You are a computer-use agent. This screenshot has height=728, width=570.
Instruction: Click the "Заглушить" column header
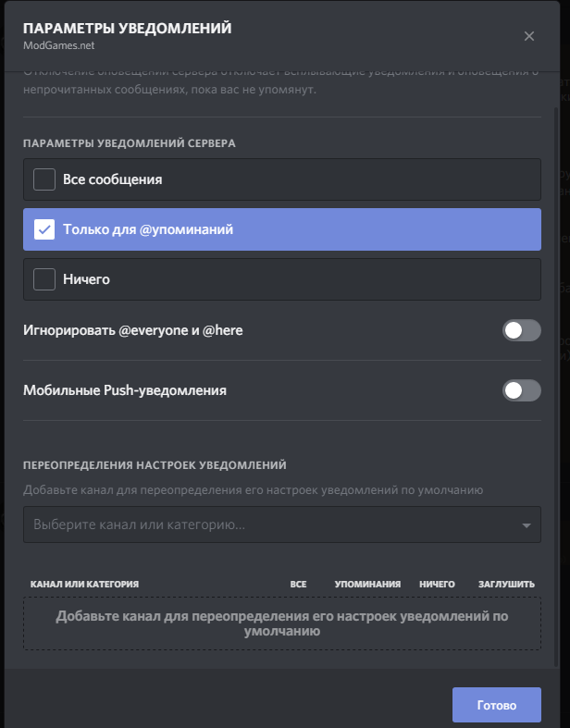(506, 585)
